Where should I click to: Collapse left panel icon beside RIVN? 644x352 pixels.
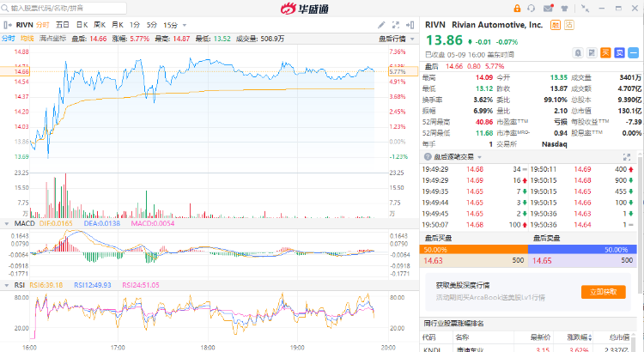click(x=8, y=25)
